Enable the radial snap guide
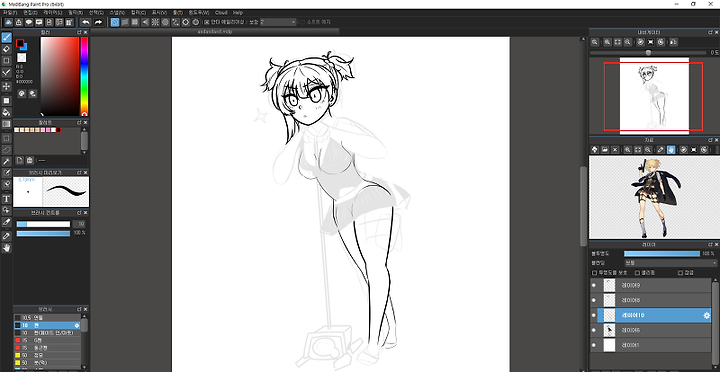Image resolution: width=720 pixels, height=372 pixels. 155,22
